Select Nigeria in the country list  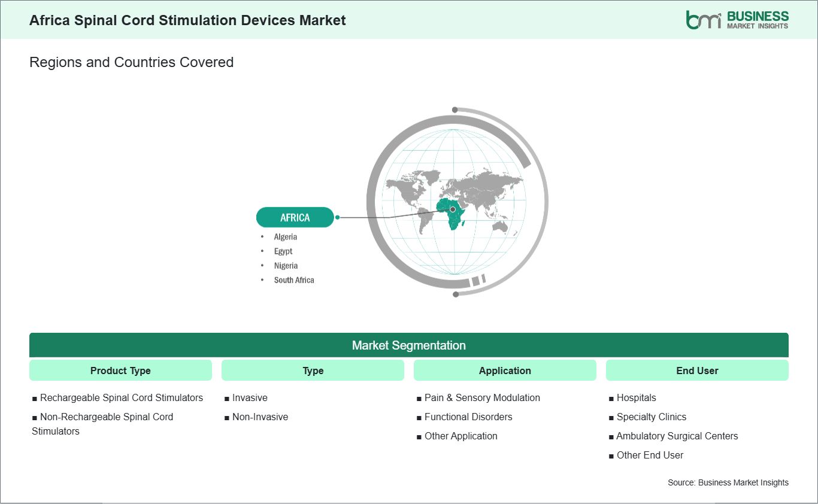point(286,266)
